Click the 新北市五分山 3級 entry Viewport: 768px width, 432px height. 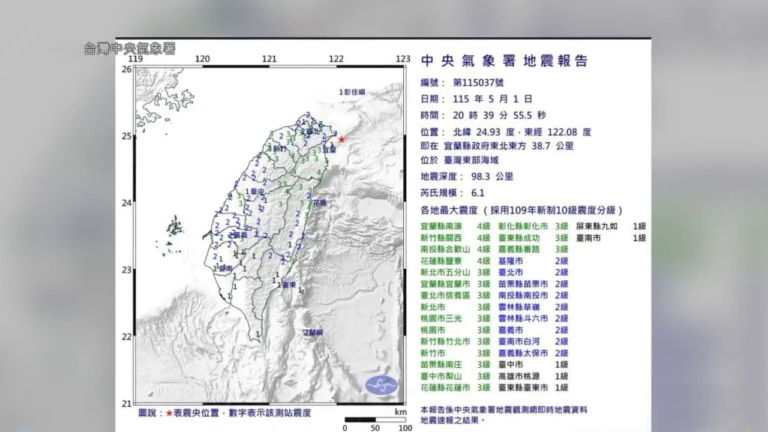pos(456,273)
